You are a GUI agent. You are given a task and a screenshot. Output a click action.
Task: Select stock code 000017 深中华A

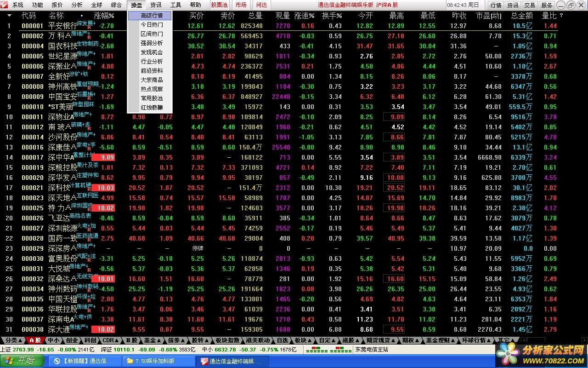point(33,157)
